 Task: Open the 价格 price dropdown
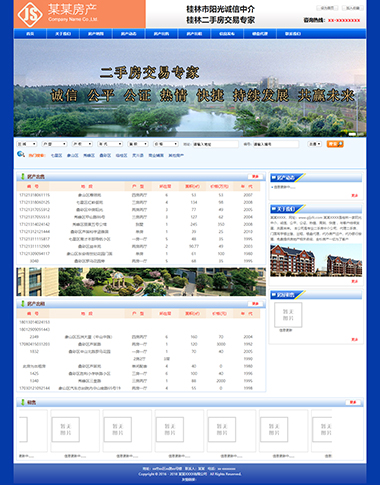[x=166, y=144]
